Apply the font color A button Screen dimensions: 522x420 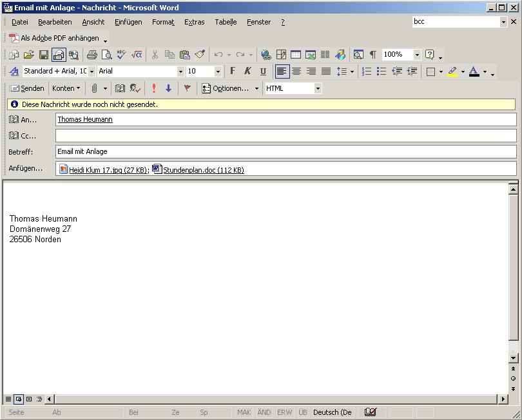pyautogui.click(x=474, y=72)
